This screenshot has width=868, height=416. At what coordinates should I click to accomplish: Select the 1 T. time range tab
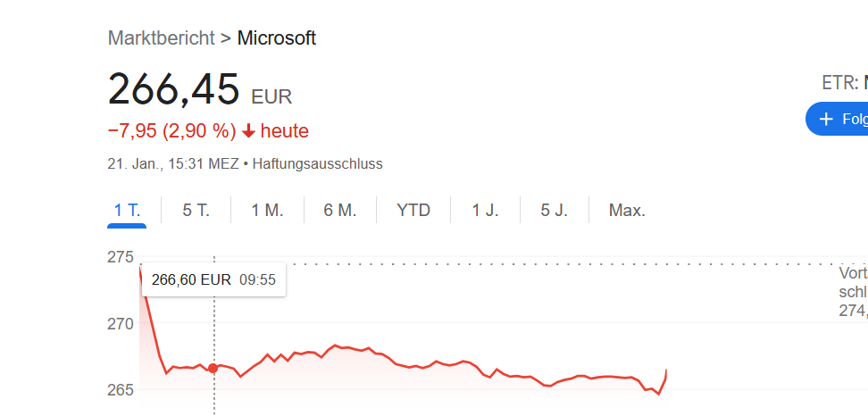(x=127, y=210)
